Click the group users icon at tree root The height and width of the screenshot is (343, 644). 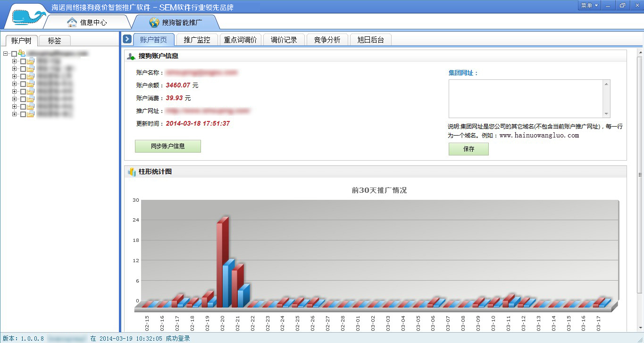pyautogui.click(x=21, y=53)
